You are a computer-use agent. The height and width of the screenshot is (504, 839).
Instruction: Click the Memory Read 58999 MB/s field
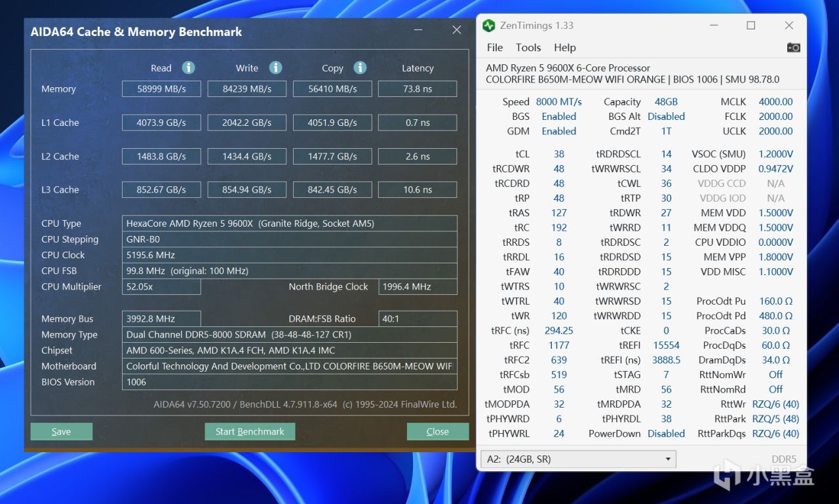tap(161, 89)
